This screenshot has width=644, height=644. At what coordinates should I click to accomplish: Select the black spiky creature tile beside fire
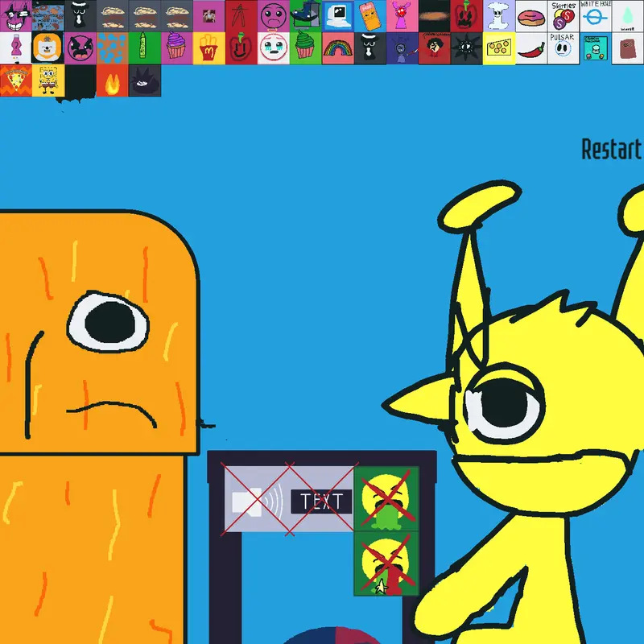click(x=145, y=80)
